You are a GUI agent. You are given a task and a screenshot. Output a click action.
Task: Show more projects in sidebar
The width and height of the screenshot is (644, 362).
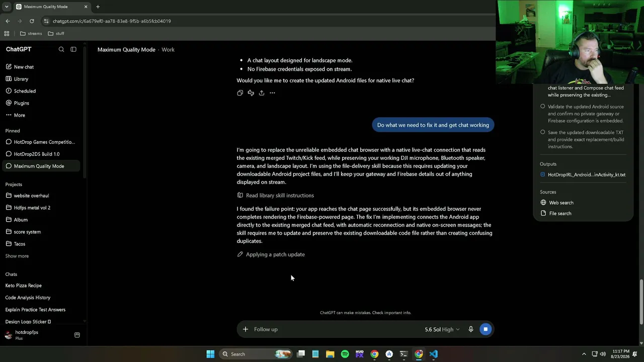[x=17, y=256]
